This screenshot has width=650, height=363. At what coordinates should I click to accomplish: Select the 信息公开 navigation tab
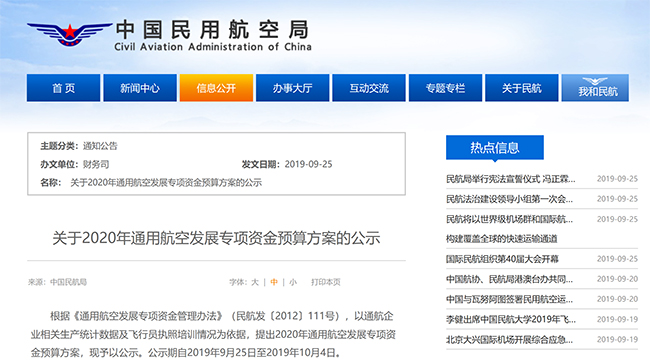pyautogui.click(x=216, y=88)
